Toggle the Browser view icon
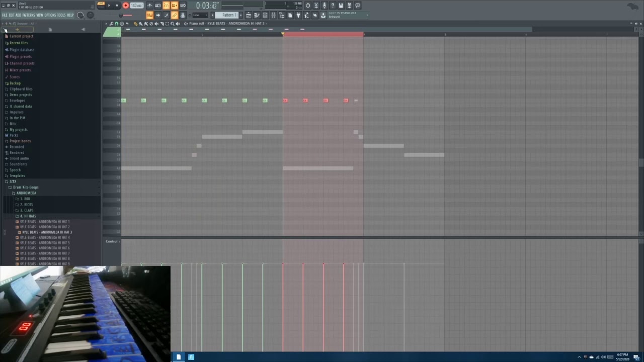This screenshot has height=362, width=644. point(281,15)
